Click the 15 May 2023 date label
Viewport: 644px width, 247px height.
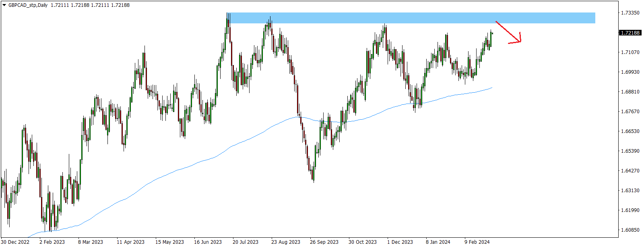click(x=169, y=242)
